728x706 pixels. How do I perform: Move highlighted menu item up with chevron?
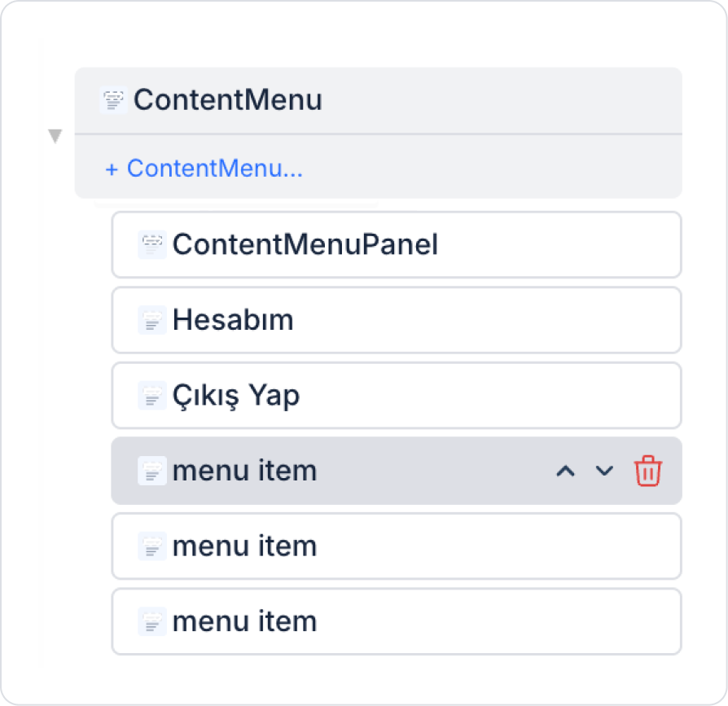tap(565, 471)
